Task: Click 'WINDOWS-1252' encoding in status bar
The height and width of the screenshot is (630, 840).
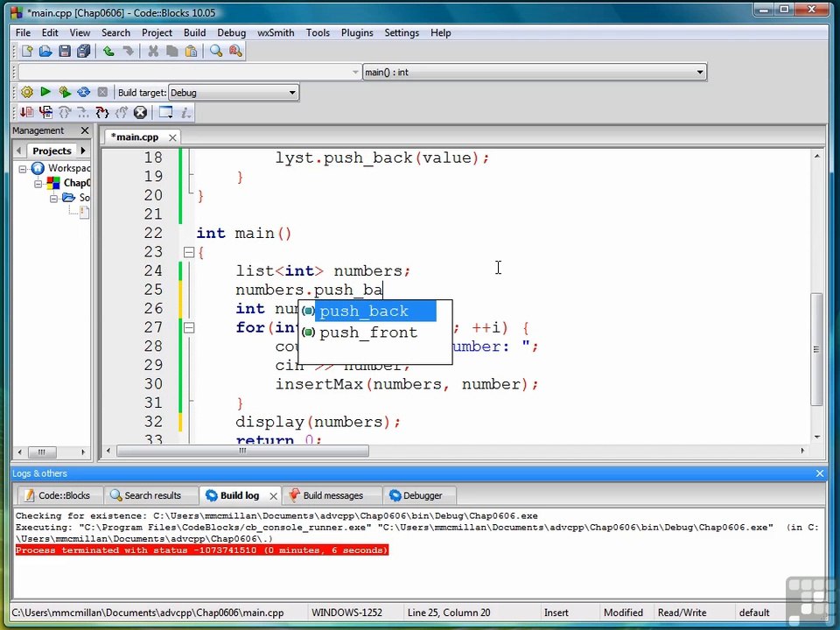Action: (x=346, y=612)
